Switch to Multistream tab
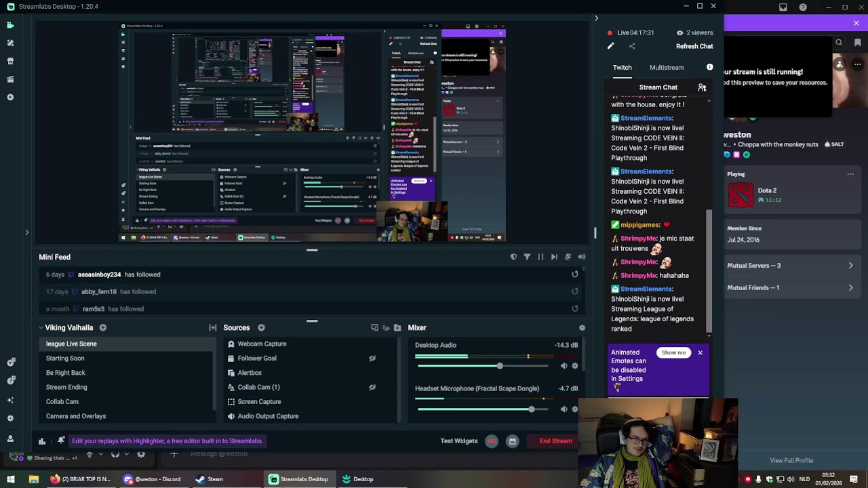Screen dimensions: 868x488 667,67
